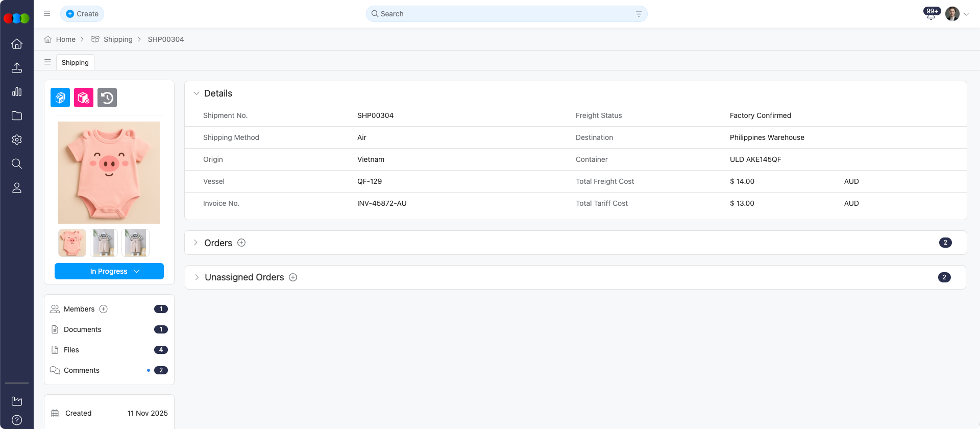The height and width of the screenshot is (429, 980).
Task: Open the history clock icon
Action: click(107, 98)
